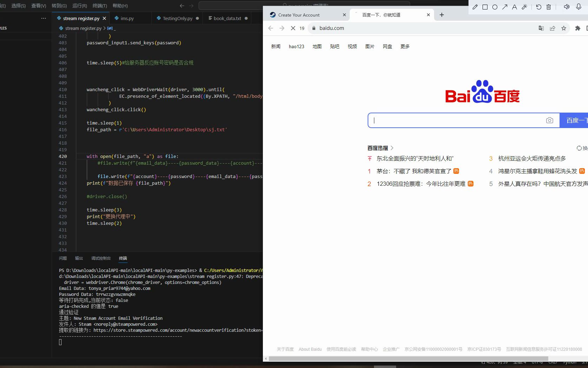The height and width of the screenshot is (368, 588).
Task: Open hot search 茅台：不藏了 我和德芙官宣了
Action: tap(414, 171)
